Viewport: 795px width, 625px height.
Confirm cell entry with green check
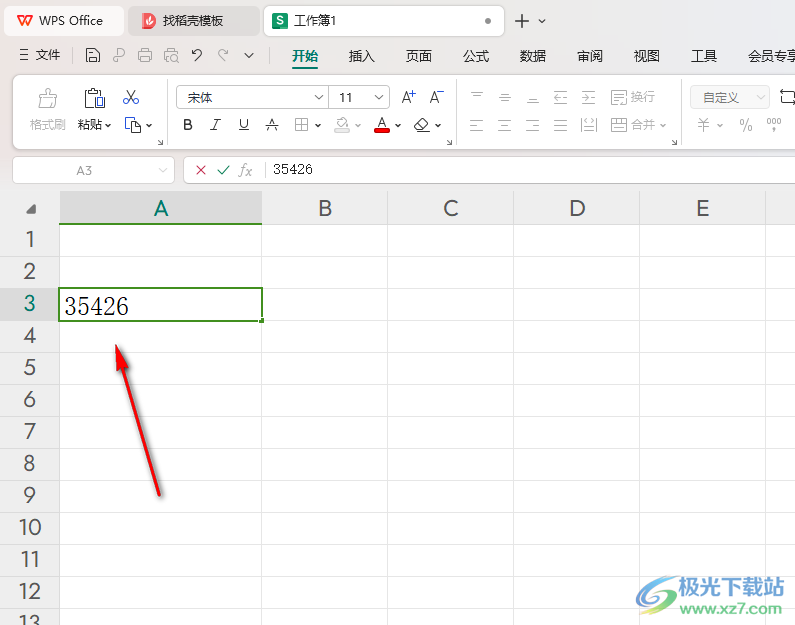coord(223,170)
